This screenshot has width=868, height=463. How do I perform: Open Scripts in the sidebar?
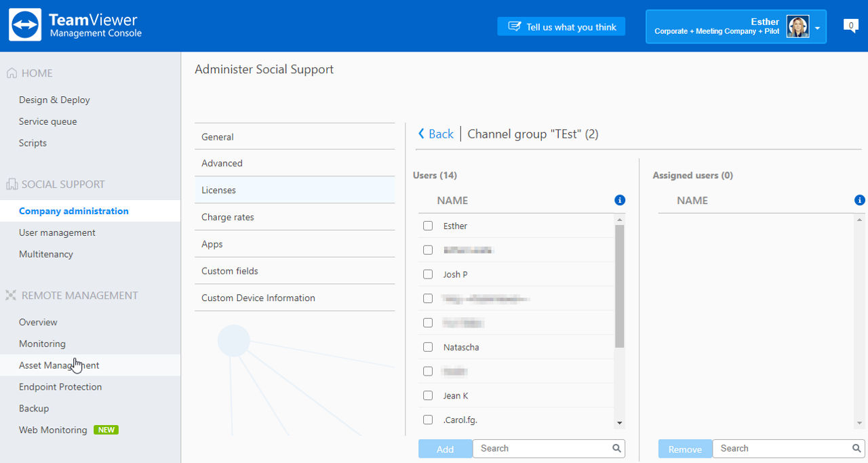tap(33, 143)
